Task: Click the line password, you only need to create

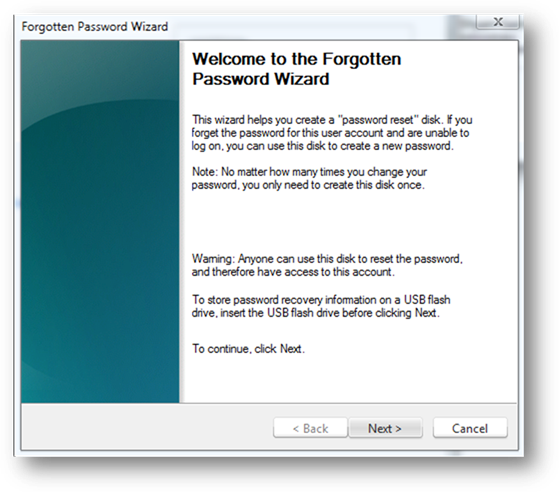Action: point(308,185)
